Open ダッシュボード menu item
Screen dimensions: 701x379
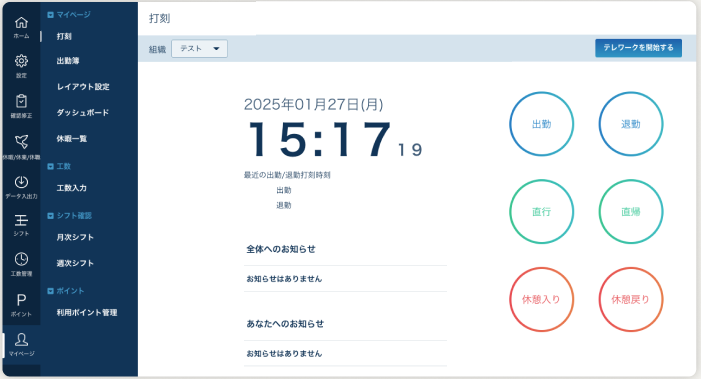click(x=83, y=113)
